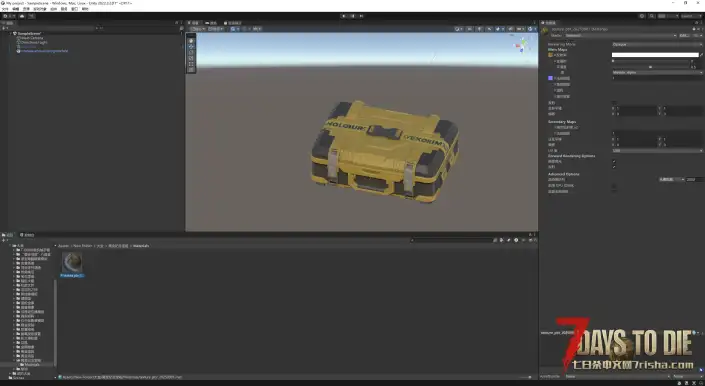Toggle grid visibility in the Scene toolbar
This screenshot has width=705, height=386.
click(x=235, y=29)
